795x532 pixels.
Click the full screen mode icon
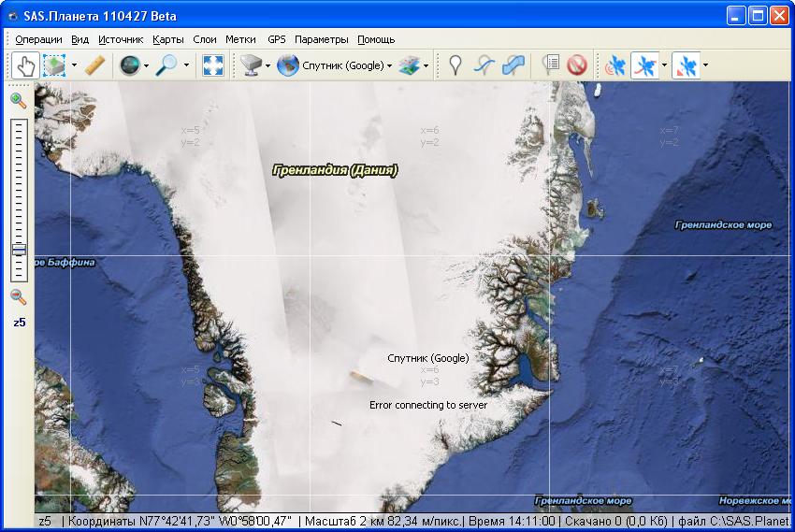(213, 65)
